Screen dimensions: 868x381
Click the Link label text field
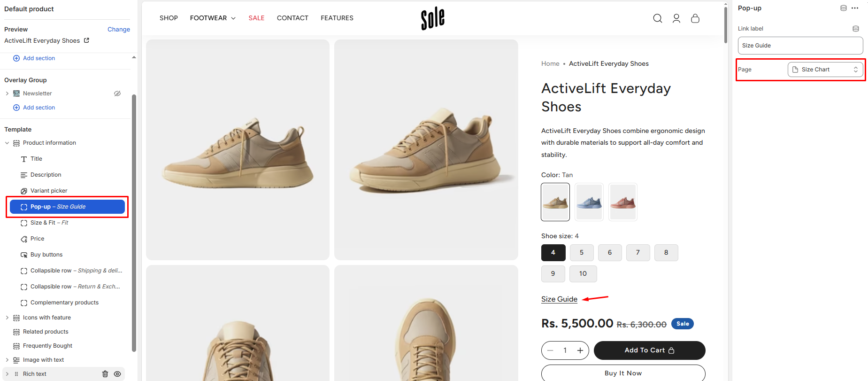800,46
